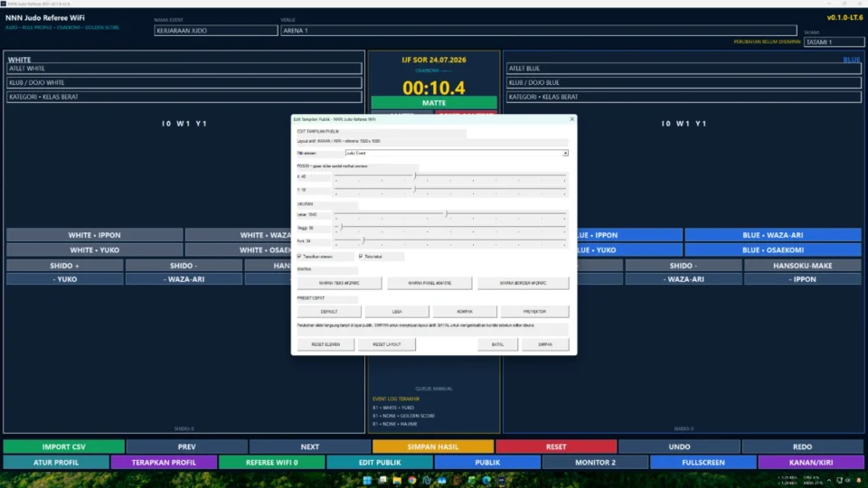This screenshot has width=868, height=488.
Task: Open Microsoft Edge from the taskbar
Action: 486,480
